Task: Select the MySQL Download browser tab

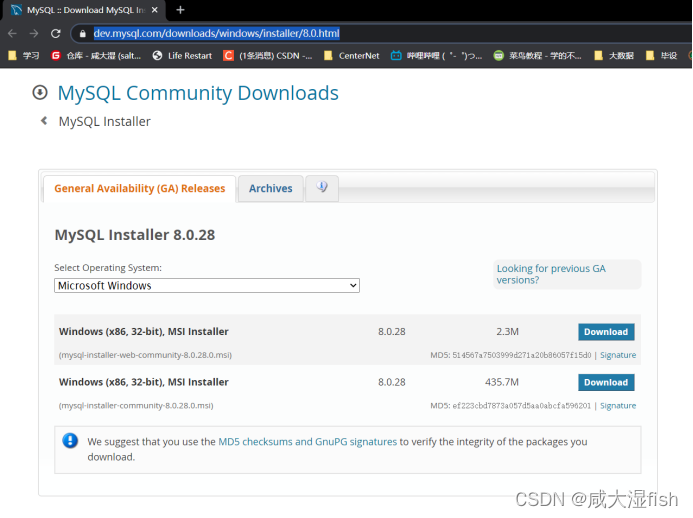Action: 84,10
